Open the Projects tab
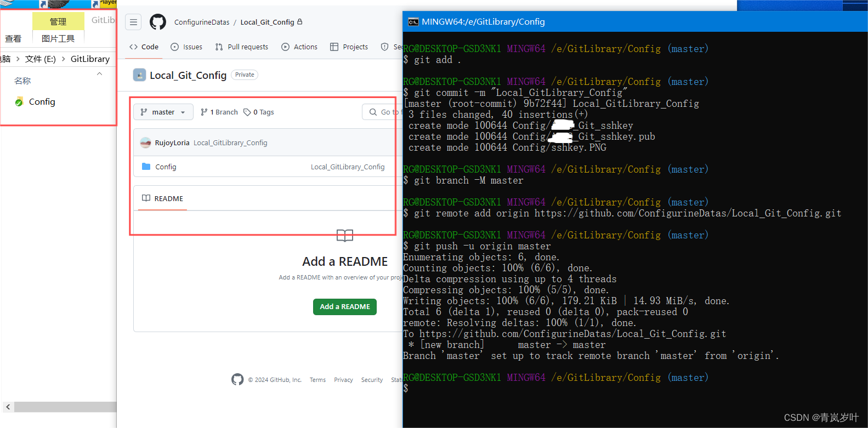The height and width of the screenshot is (428, 868). pos(349,47)
